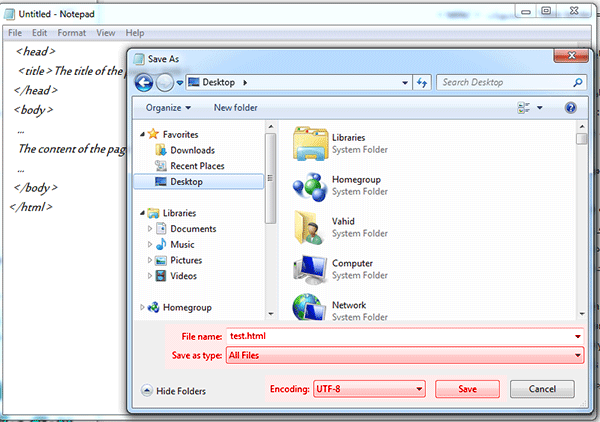Open the Notepad Edit menu
This screenshot has width=600, height=422.
39,33
